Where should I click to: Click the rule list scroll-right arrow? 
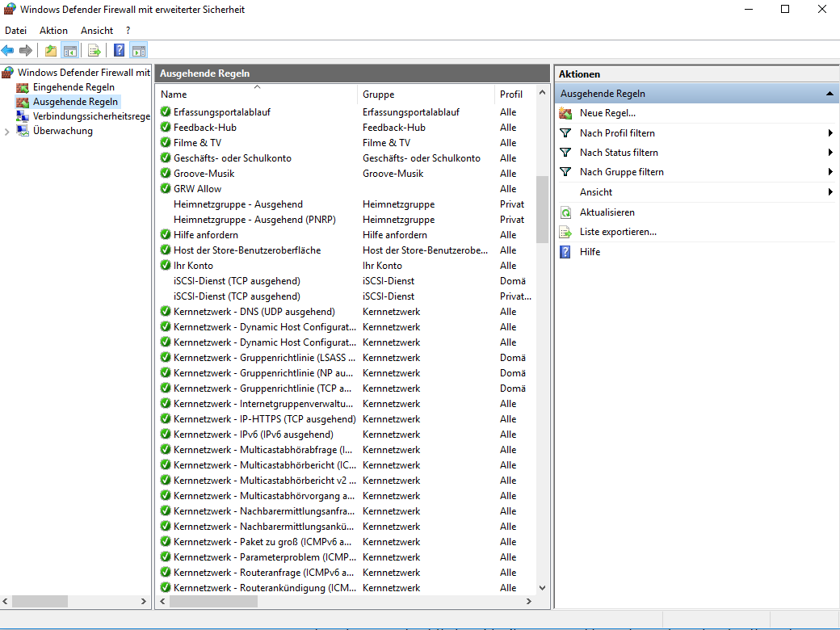[529, 602]
